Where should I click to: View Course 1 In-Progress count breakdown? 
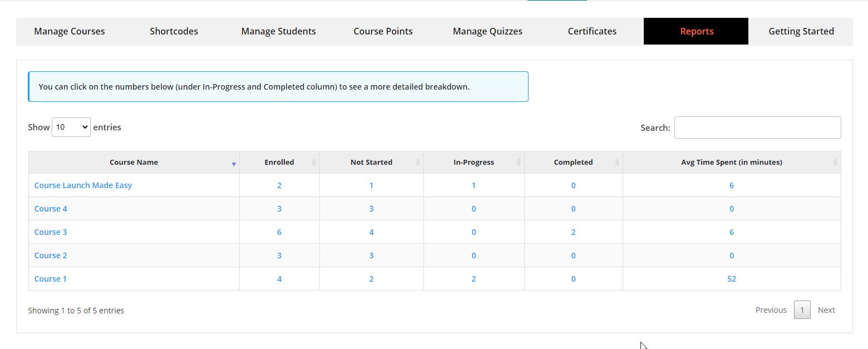(474, 279)
